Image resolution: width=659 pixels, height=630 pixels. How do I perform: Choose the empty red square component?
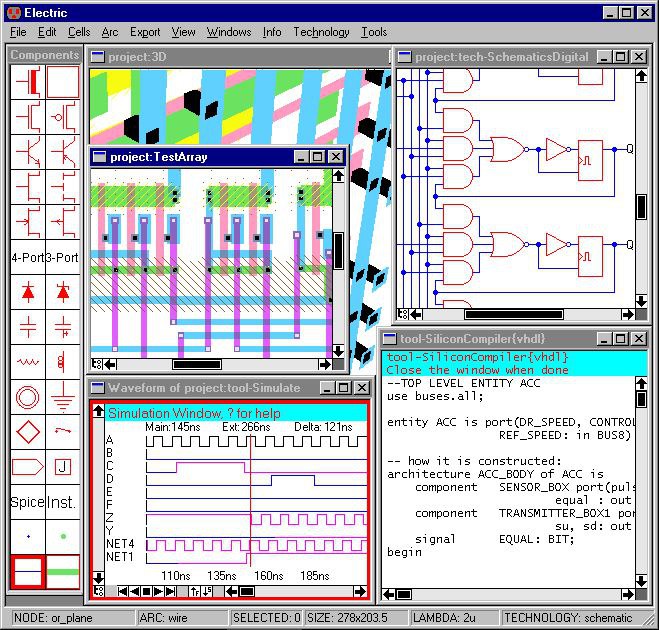[x=63, y=82]
